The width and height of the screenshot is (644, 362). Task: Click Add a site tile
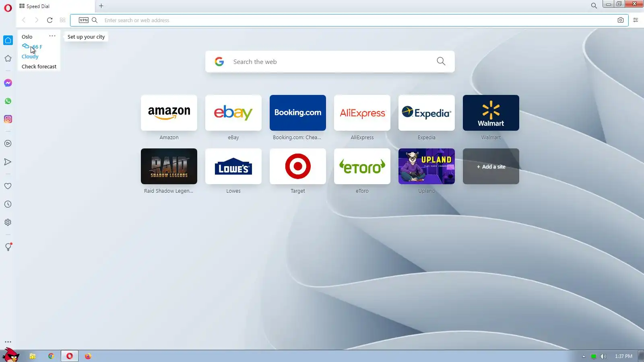[x=491, y=166]
